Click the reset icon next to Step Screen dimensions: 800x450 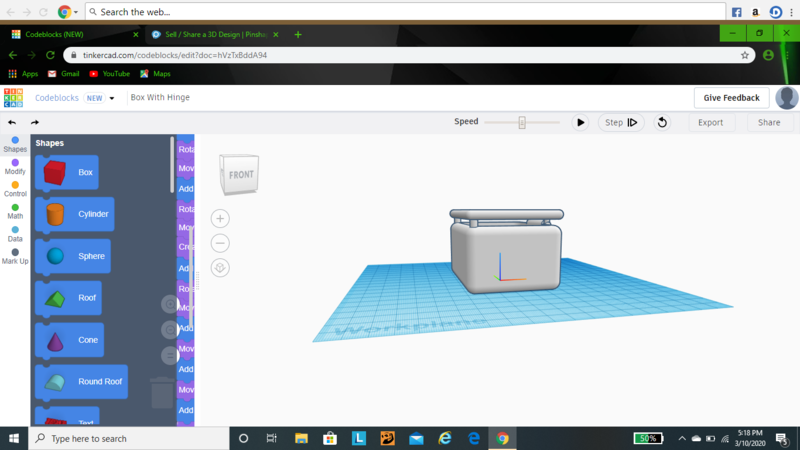coord(662,122)
